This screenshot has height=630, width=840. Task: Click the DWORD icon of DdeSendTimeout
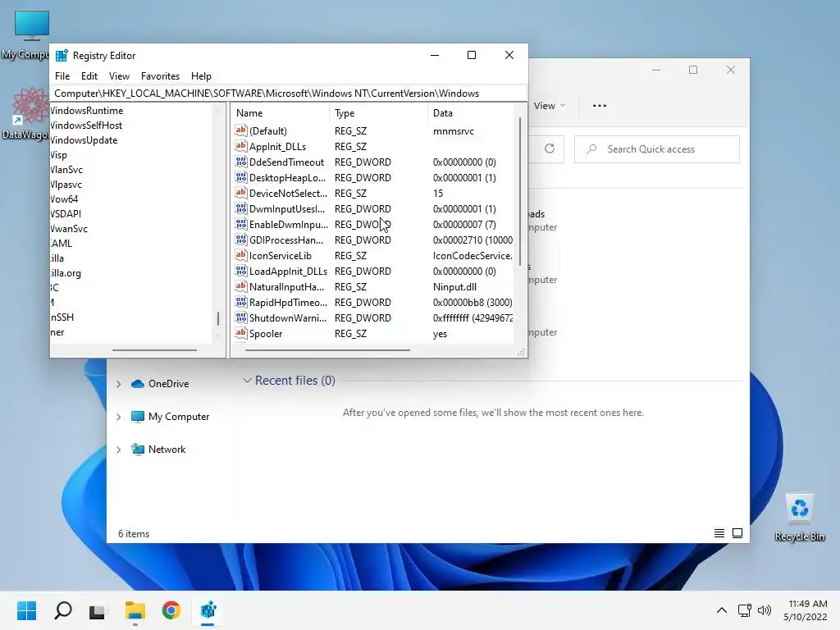tap(241, 162)
